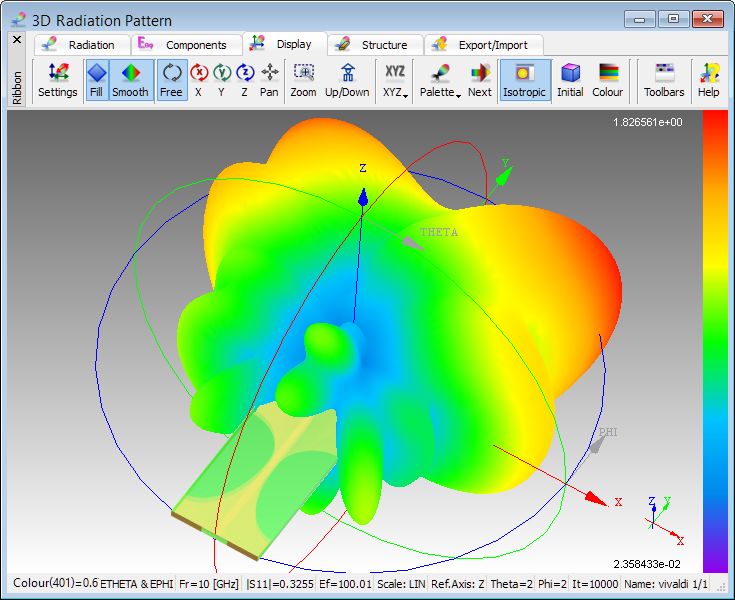The width and height of the screenshot is (735, 600).
Task: Open the Settings tool
Action: click(58, 80)
